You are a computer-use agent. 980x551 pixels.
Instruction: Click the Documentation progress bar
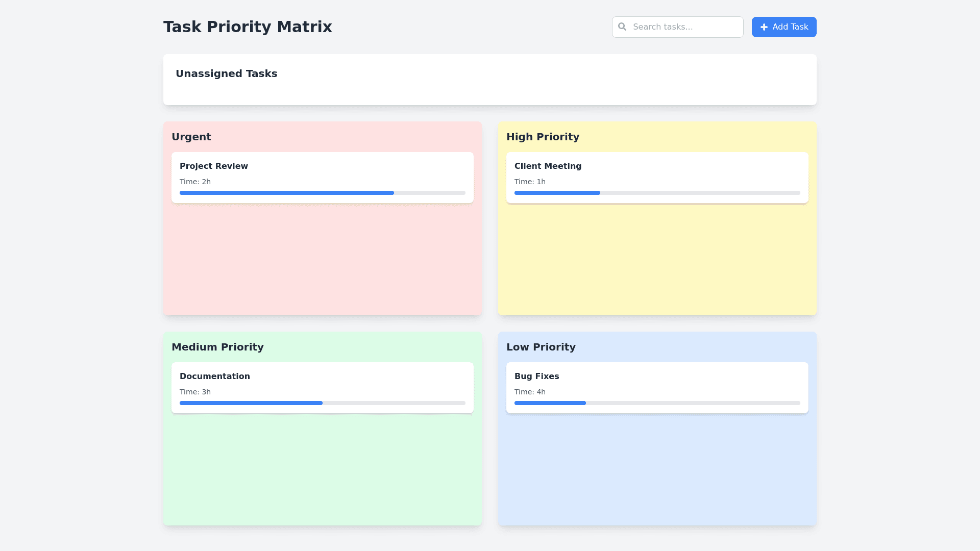(x=322, y=403)
